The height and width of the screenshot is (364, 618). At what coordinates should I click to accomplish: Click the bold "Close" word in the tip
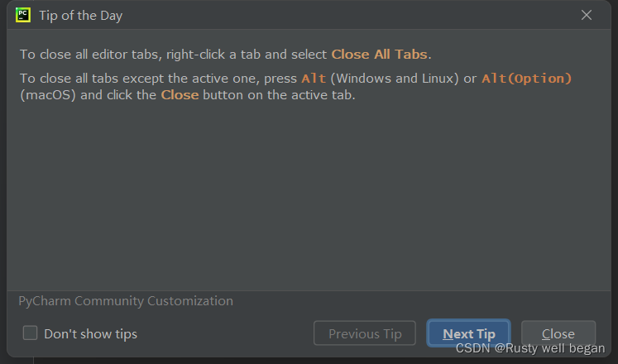[x=180, y=94]
